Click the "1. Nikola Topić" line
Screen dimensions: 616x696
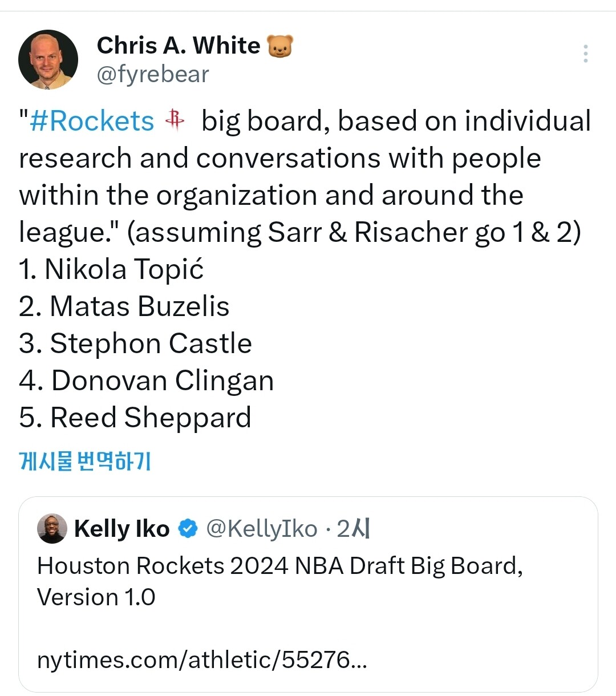coord(111,269)
